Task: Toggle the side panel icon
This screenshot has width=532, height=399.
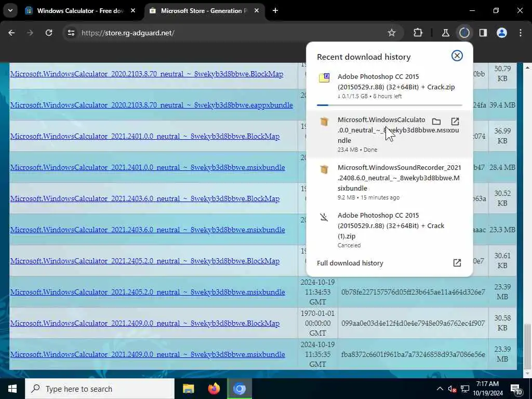Action: [x=483, y=33]
